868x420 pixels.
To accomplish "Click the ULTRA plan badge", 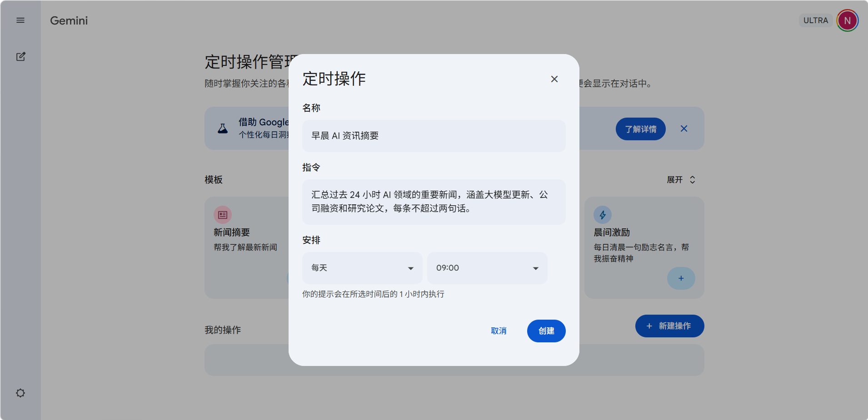I will click(816, 20).
